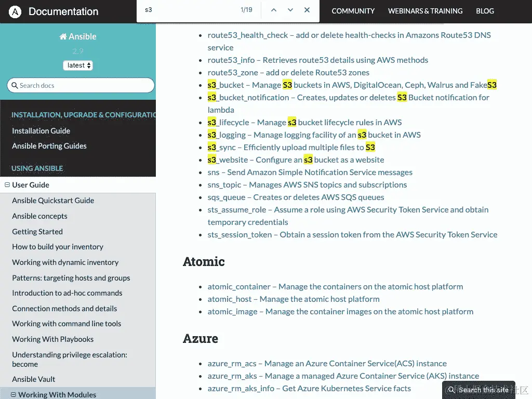Click into the Search docs field
Image resolution: width=532 pixels, height=399 pixels.
coord(81,85)
